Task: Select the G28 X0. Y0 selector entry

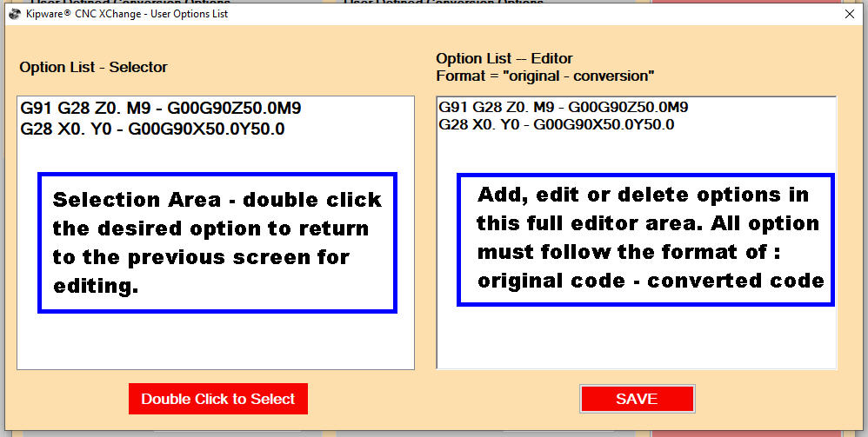Action: pos(152,129)
